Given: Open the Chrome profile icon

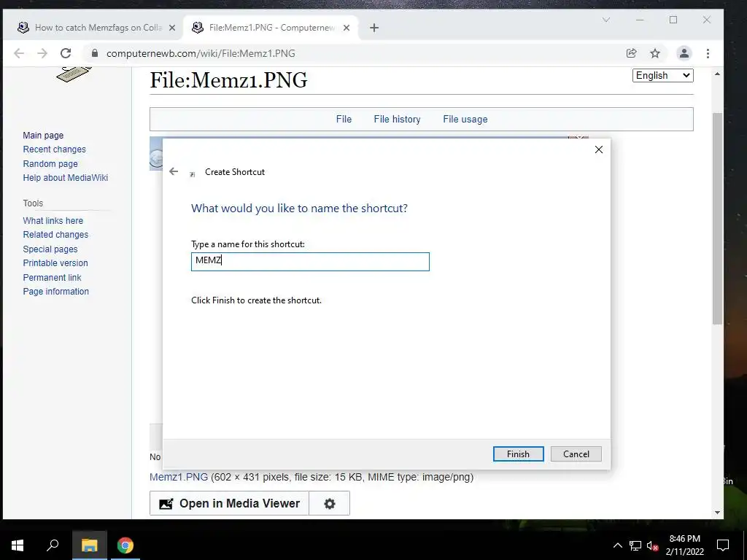Looking at the screenshot, I should pyautogui.click(x=684, y=53).
